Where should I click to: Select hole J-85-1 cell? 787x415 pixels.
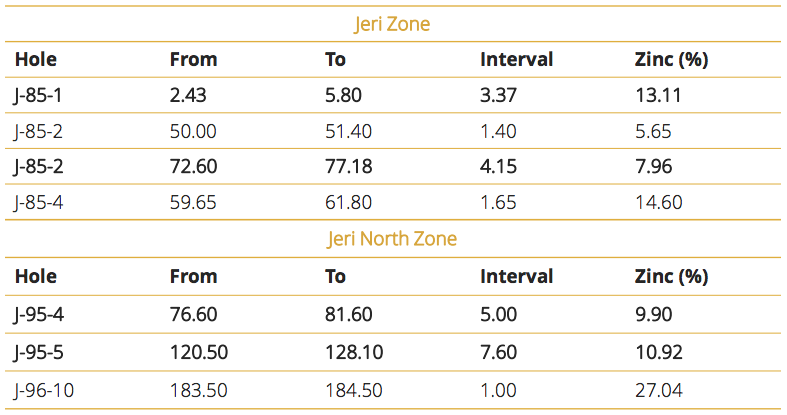click(x=38, y=95)
